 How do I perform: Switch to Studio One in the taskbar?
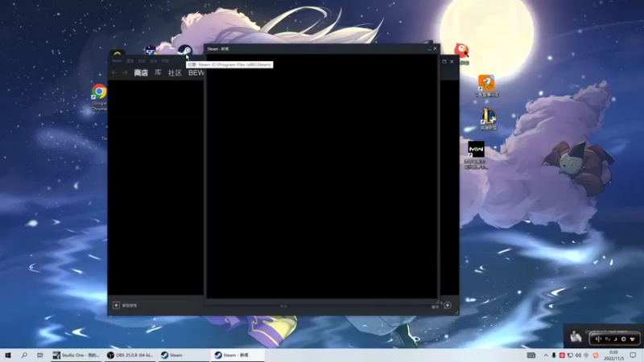[76, 355]
